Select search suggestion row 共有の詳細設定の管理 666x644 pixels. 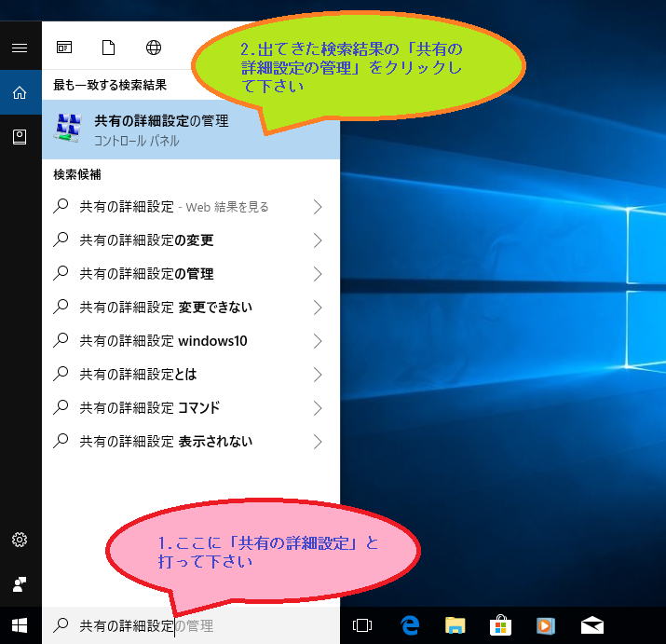(x=191, y=274)
